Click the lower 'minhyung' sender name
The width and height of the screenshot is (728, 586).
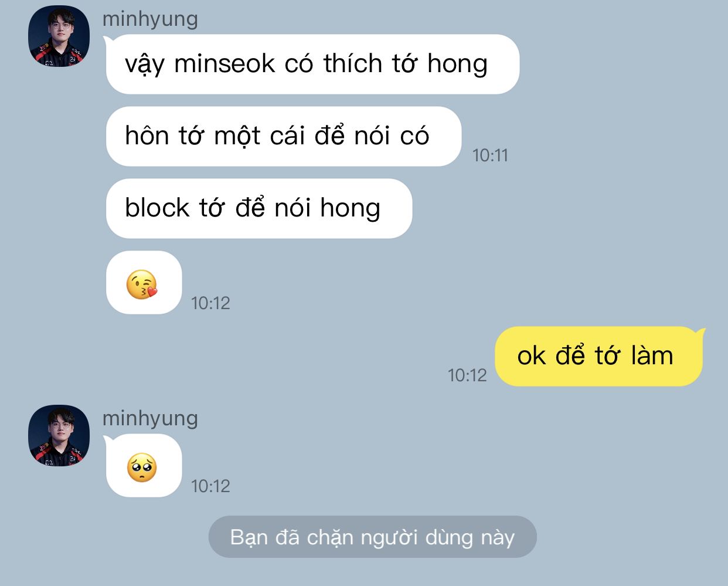tap(150, 418)
